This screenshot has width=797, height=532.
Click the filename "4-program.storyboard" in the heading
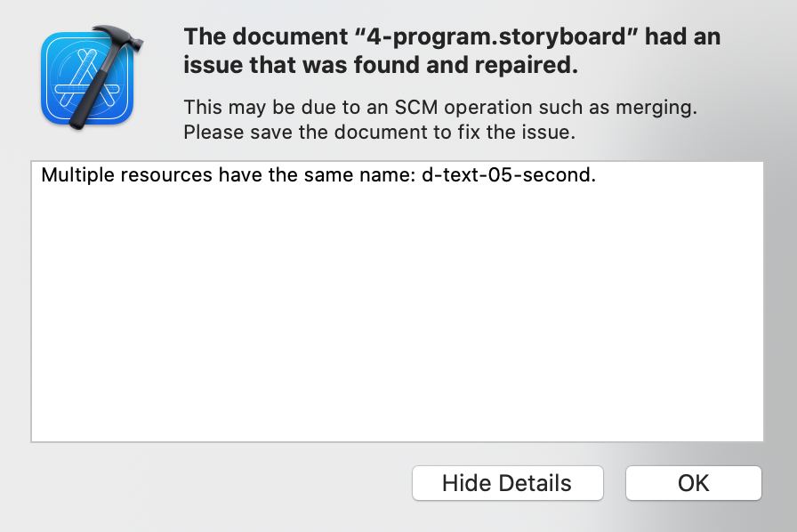(x=496, y=37)
